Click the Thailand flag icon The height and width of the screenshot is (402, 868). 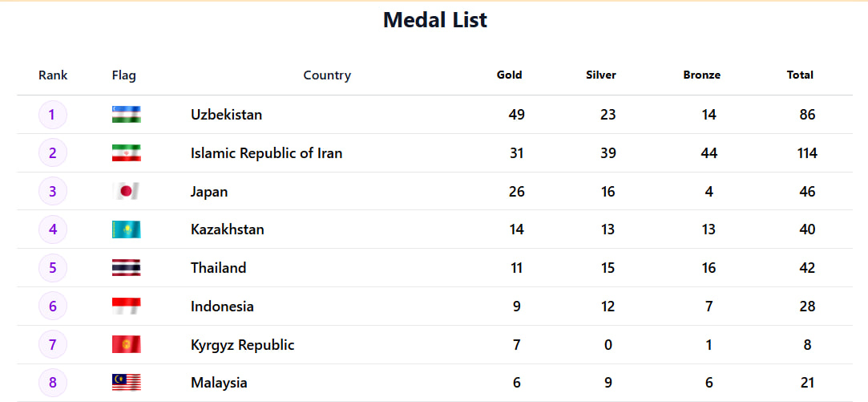[x=127, y=268]
